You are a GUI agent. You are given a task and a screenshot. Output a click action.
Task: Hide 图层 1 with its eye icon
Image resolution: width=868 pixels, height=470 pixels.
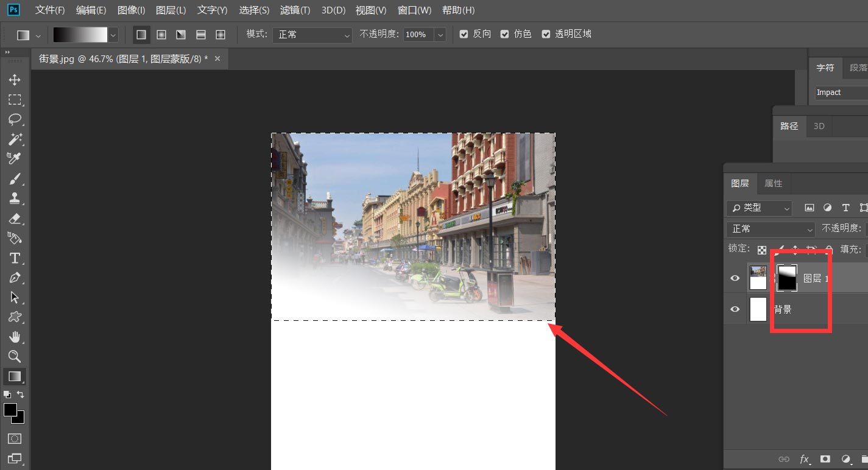point(735,278)
